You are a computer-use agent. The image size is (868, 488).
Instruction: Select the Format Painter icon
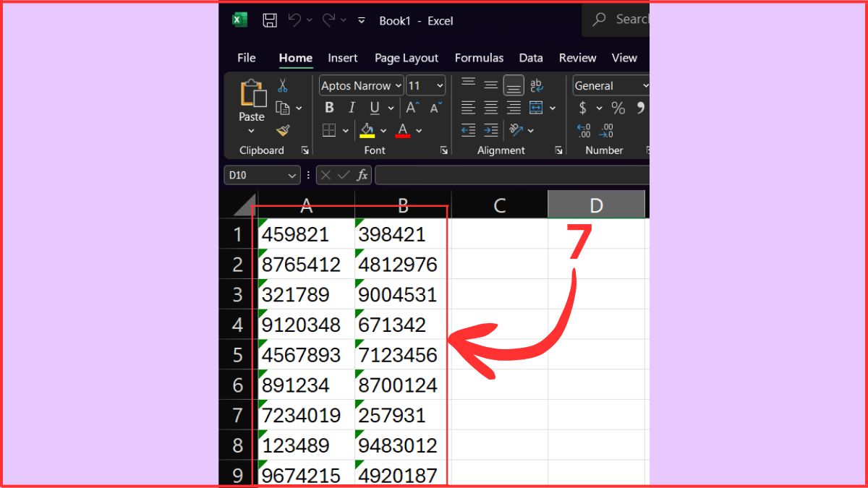(283, 131)
